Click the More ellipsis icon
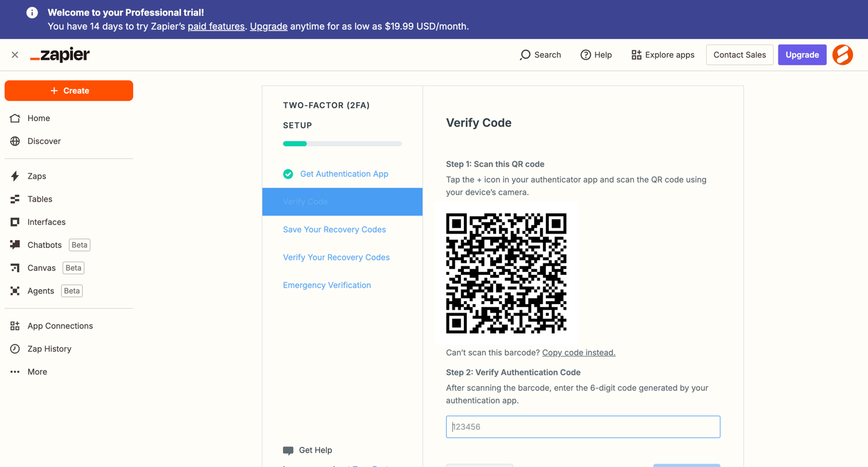The width and height of the screenshot is (868, 467). (15, 372)
